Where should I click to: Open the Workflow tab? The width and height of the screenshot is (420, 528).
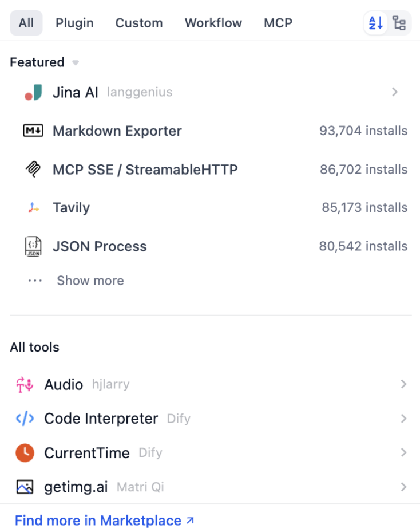213,23
